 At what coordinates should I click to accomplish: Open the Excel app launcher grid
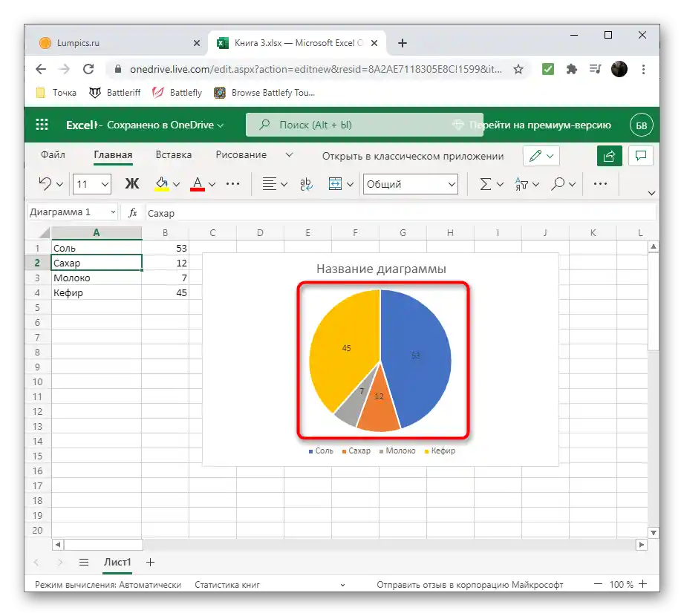pyautogui.click(x=42, y=125)
